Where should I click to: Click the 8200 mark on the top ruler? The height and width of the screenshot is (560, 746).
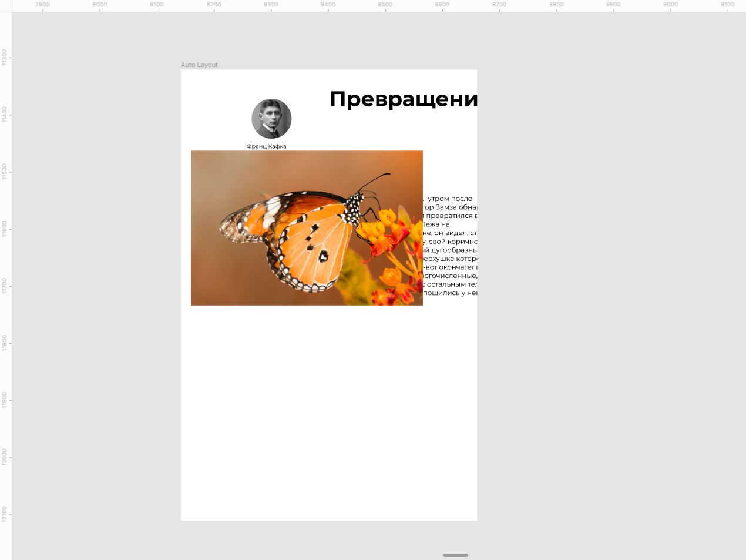click(x=214, y=5)
